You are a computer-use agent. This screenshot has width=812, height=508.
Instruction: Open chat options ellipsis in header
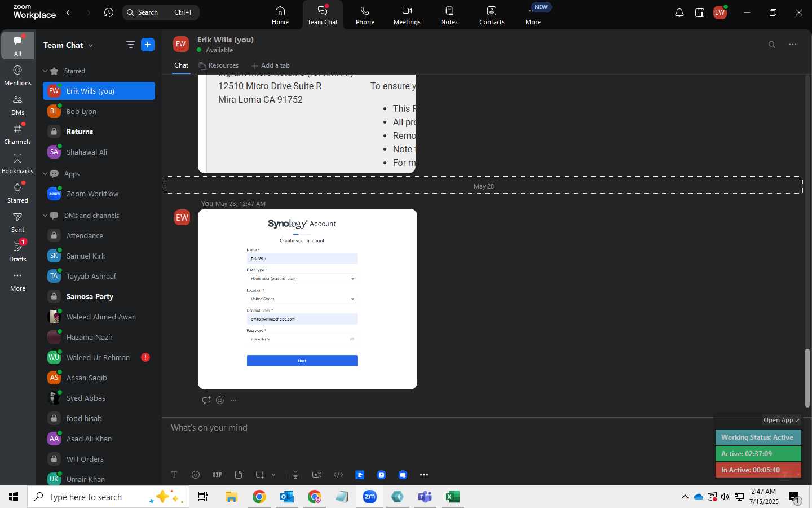793,45
